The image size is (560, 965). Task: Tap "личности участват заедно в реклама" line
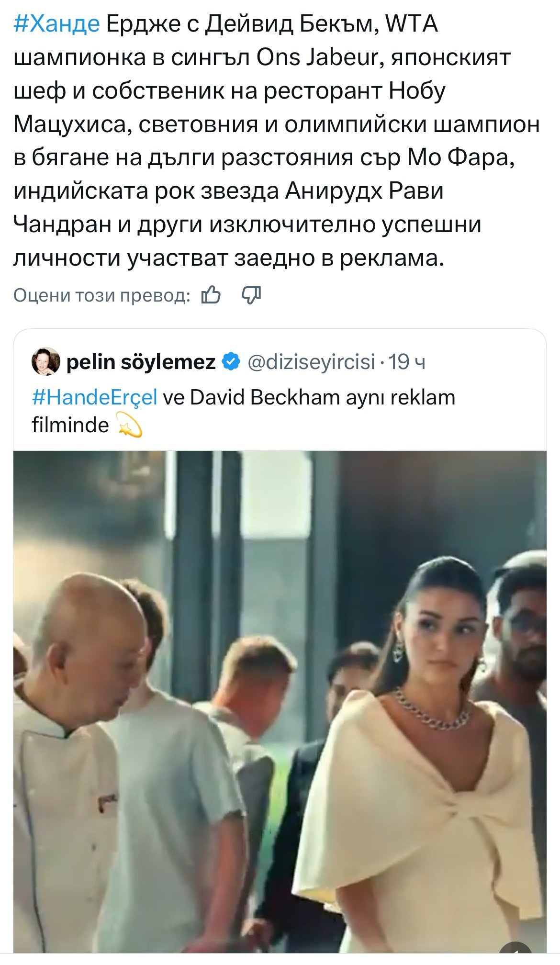(229, 258)
